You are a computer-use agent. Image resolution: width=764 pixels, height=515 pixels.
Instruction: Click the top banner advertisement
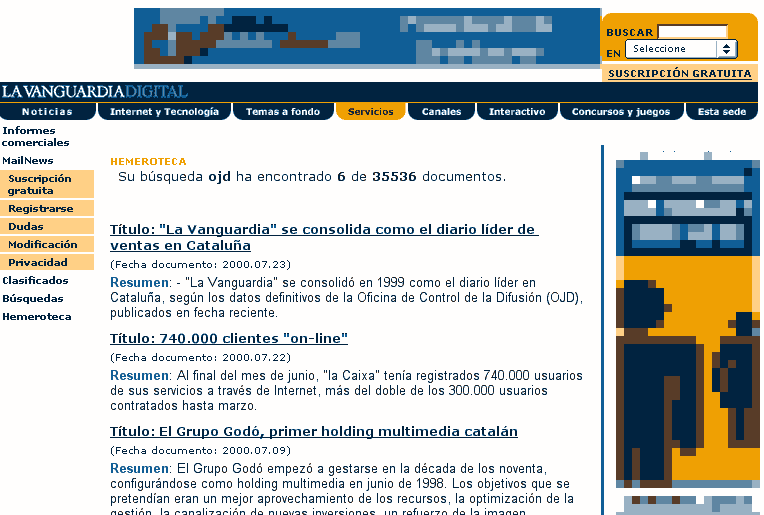point(367,37)
